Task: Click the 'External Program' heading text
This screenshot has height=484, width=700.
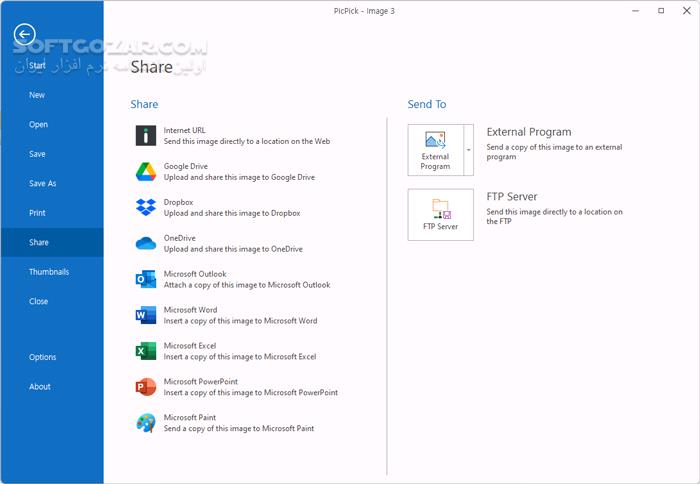Action: [x=529, y=132]
